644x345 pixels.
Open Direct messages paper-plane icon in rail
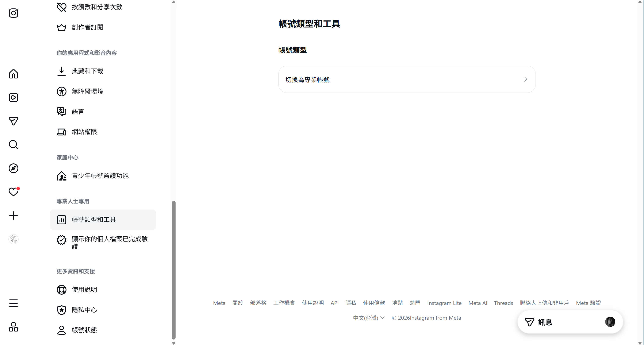pos(14,121)
